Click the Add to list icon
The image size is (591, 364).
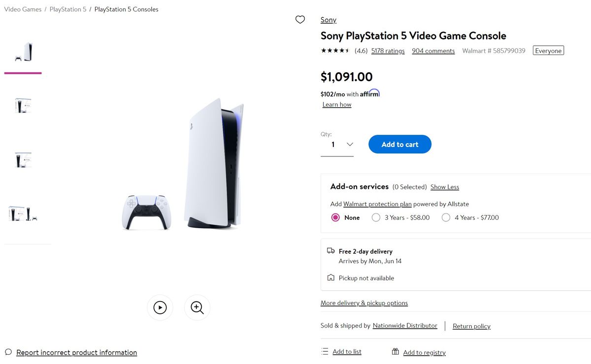click(x=324, y=351)
